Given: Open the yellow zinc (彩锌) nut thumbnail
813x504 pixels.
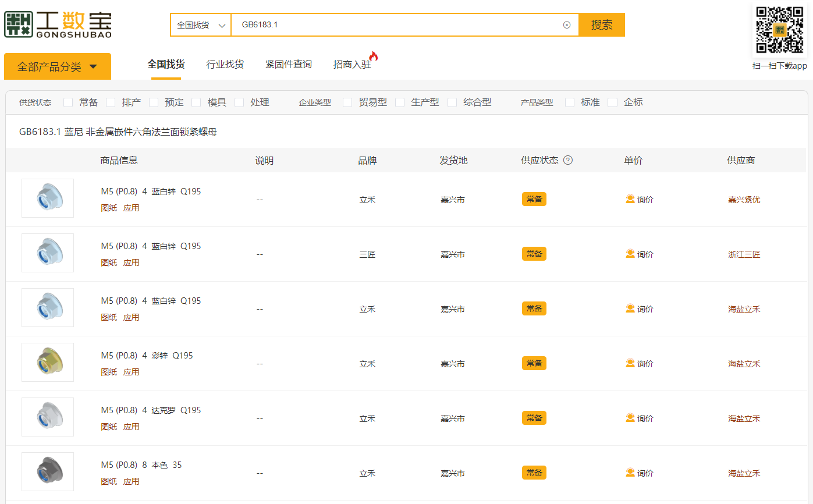Looking at the screenshot, I should (48, 362).
